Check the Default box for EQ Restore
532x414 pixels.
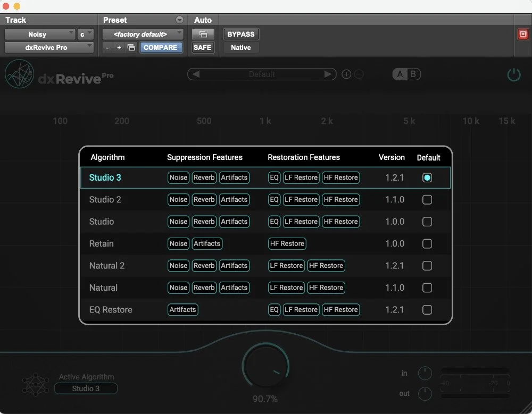click(x=427, y=309)
